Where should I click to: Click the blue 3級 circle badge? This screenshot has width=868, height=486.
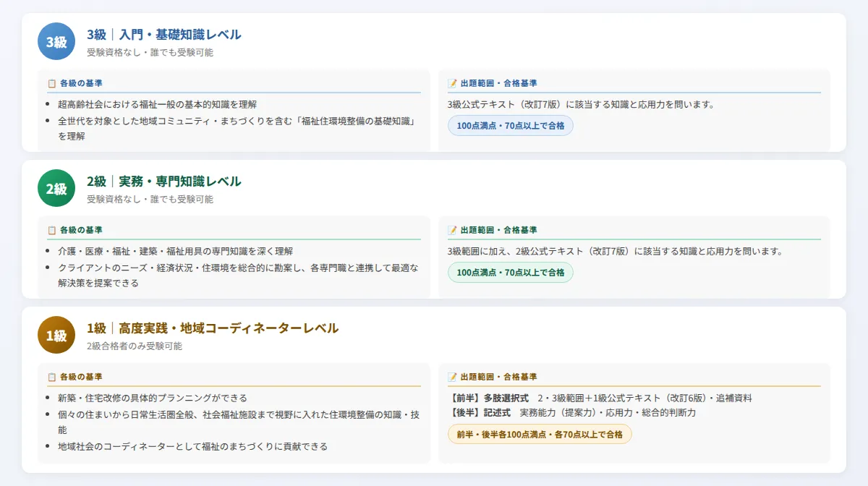(x=56, y=42)
